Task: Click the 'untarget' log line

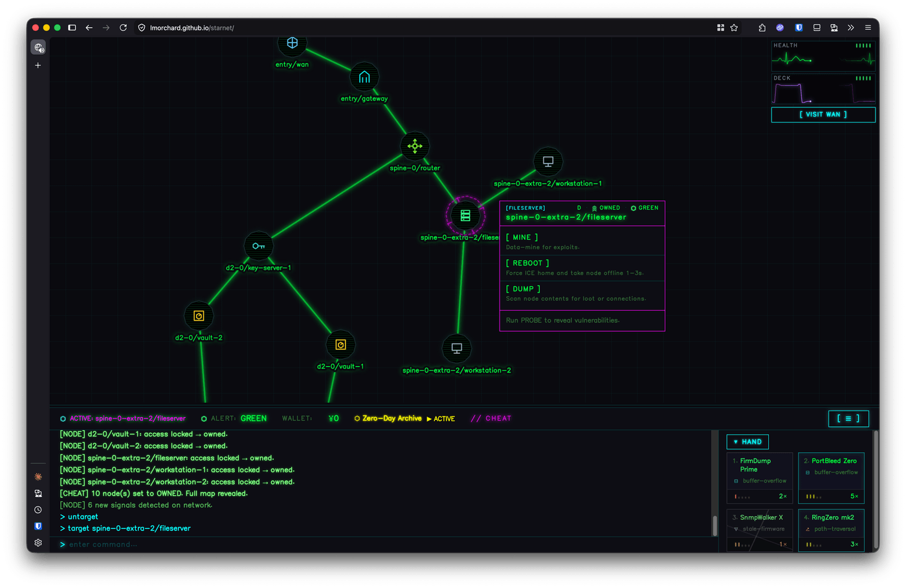Action: click(79, 517)
